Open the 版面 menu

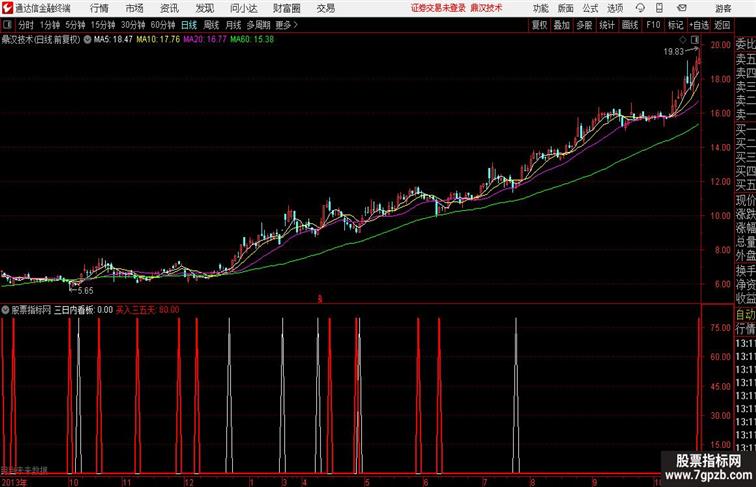(x=566, y=8)
